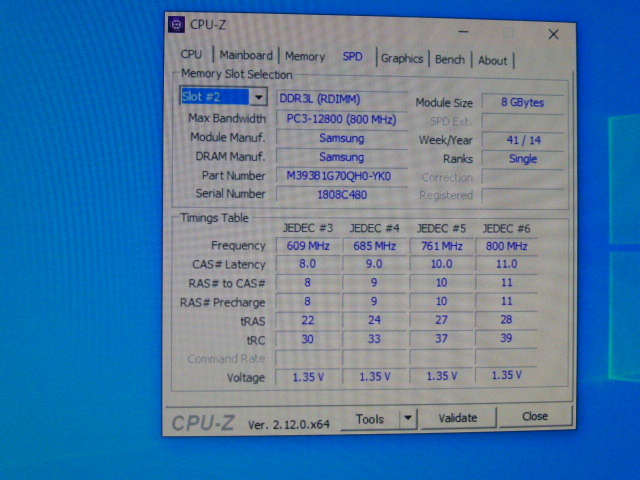Click CAS# Latency value 11.0
Viewport: 640px width, 480px height.
[506, 264]
